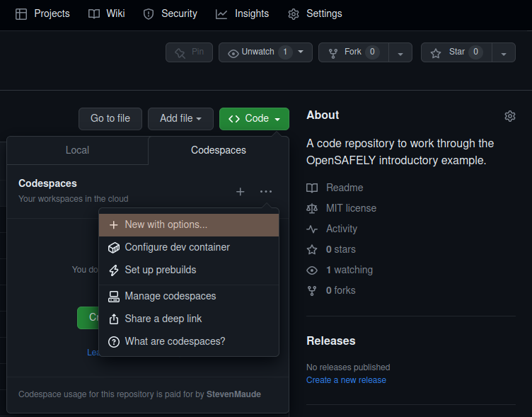This screenshot has width=532, height=417.
Task: Click the Go to file button
Action: 110,119
